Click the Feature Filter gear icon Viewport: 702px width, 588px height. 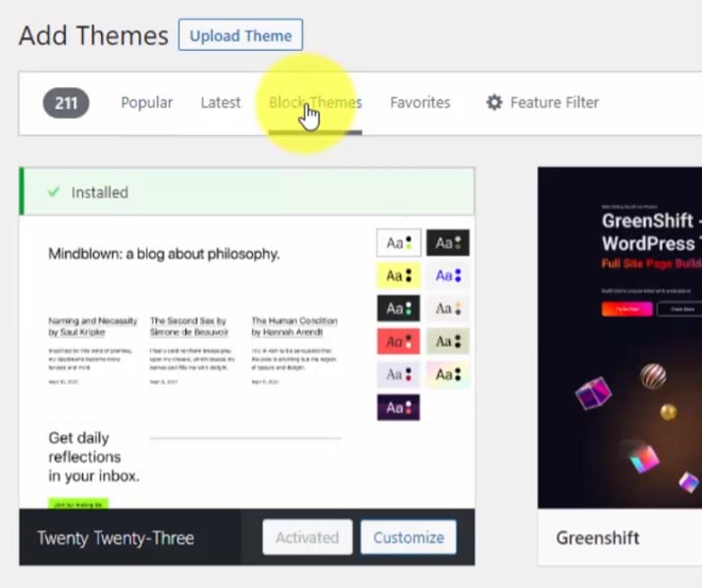click(x=494, y=103)
